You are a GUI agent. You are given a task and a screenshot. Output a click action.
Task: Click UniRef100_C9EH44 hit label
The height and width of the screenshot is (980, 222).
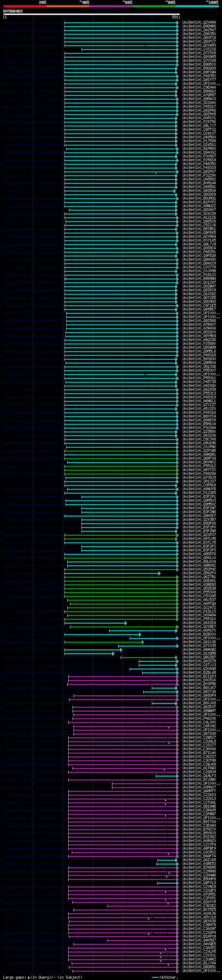(x=199, y=88)
